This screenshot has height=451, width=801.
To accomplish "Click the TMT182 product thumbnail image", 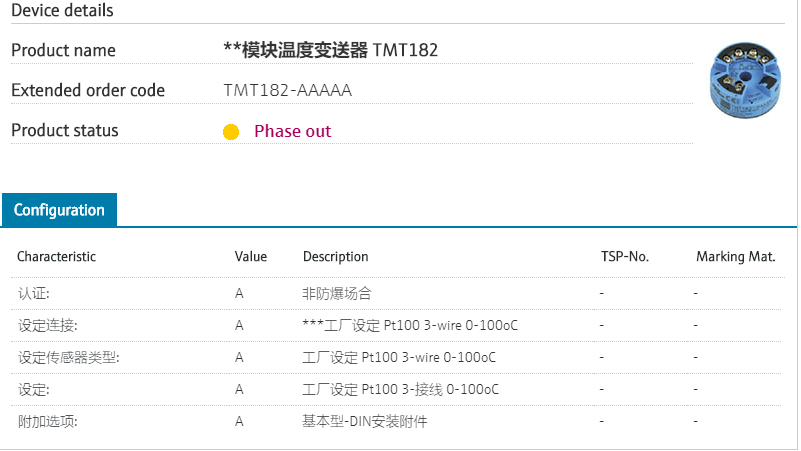I will (746, 79).
